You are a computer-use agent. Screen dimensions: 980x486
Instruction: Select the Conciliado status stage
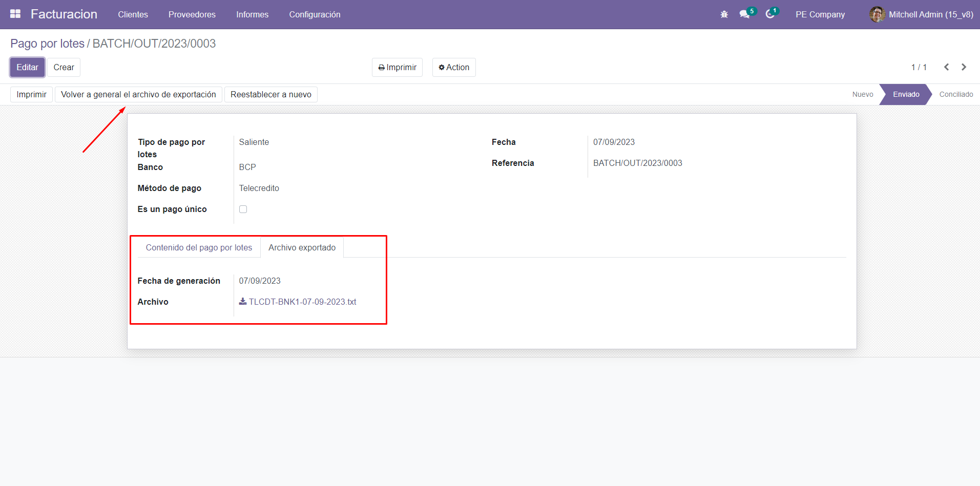point(956,94)
